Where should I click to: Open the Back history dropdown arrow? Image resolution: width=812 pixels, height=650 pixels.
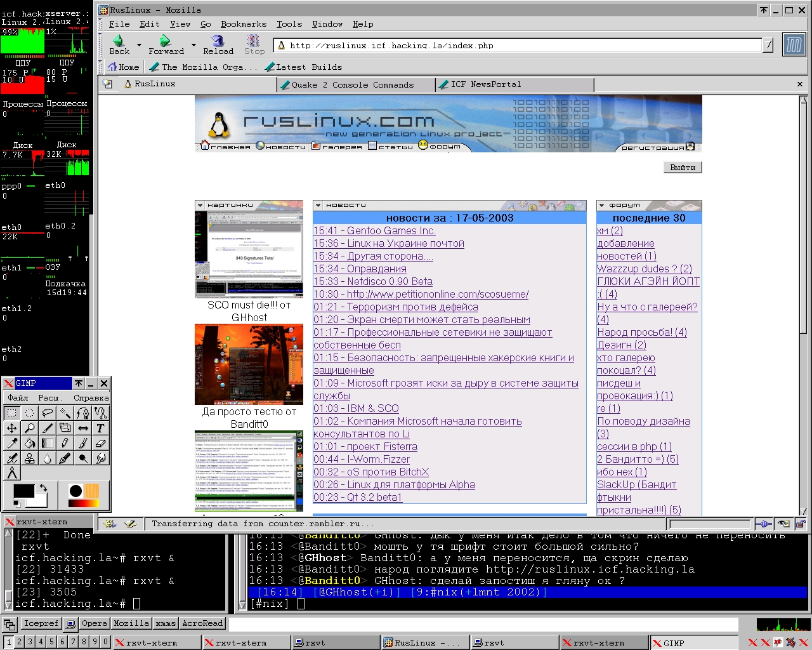click(x=139, y=45)
